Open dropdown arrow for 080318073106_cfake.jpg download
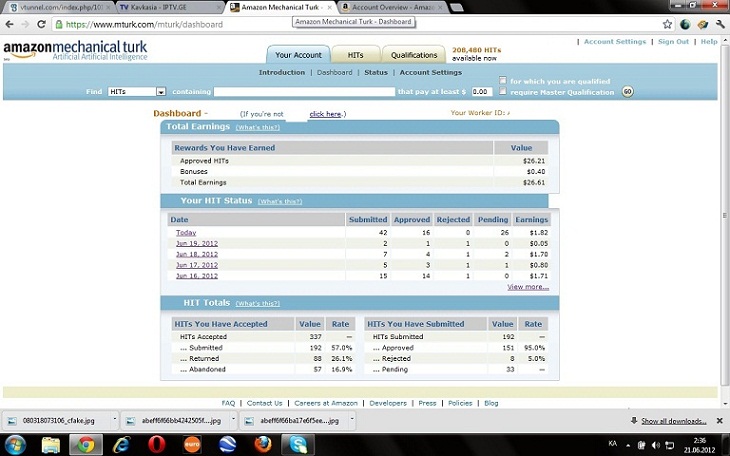 pos(115,421)
